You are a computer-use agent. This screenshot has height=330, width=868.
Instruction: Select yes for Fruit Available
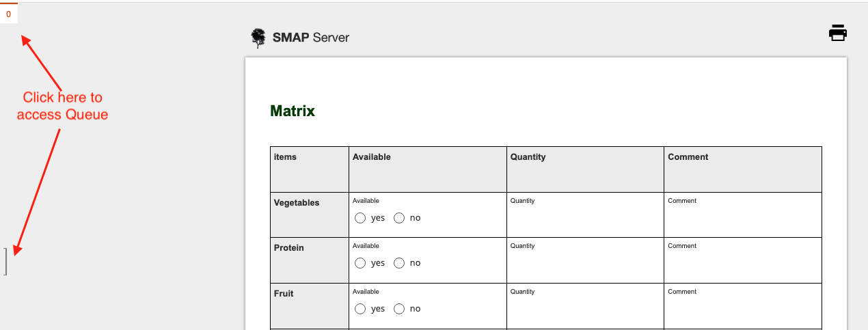click(x=360, y=309)
